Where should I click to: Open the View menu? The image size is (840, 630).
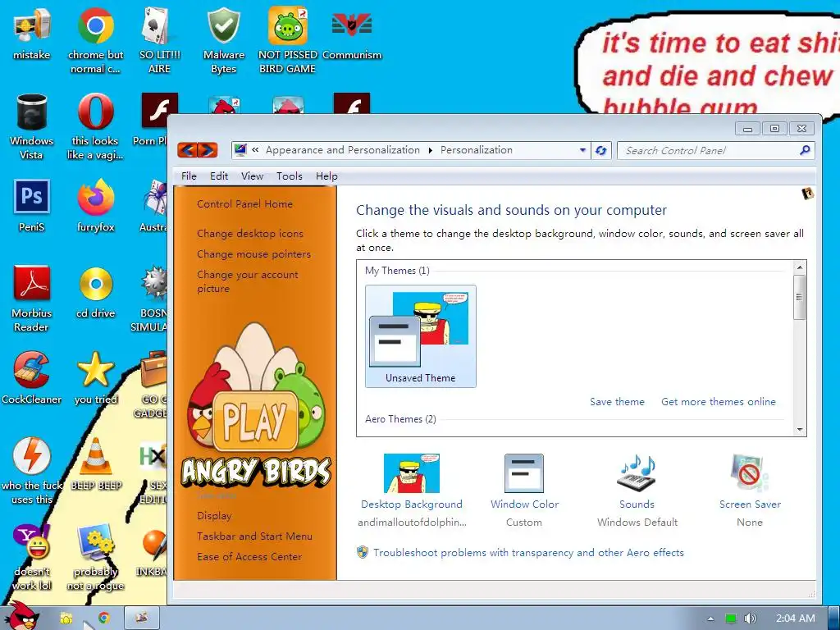point(252,176)
